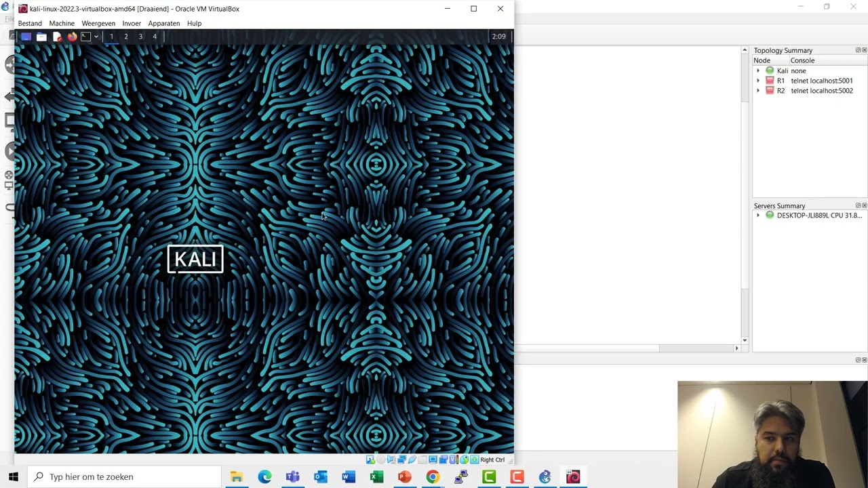Expand the R2 node in the Topology Summary
The image size is (868, 488).
(758, 91)
